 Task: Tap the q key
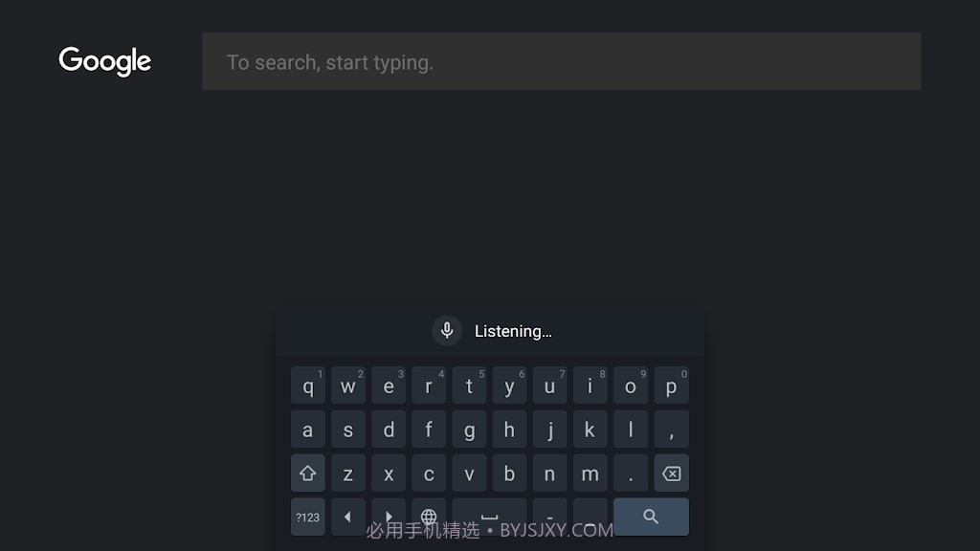coord(307,386)
